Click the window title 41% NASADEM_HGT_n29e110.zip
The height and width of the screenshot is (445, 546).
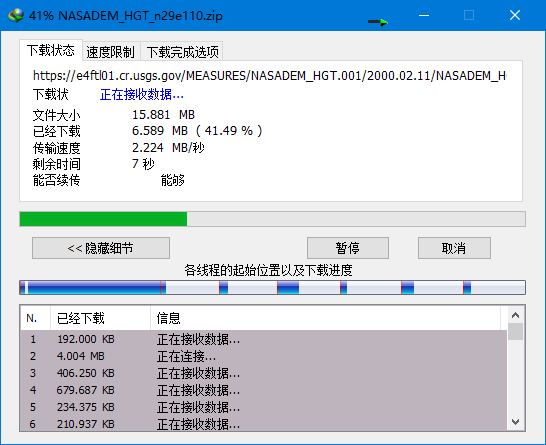(x=126, y=16)
